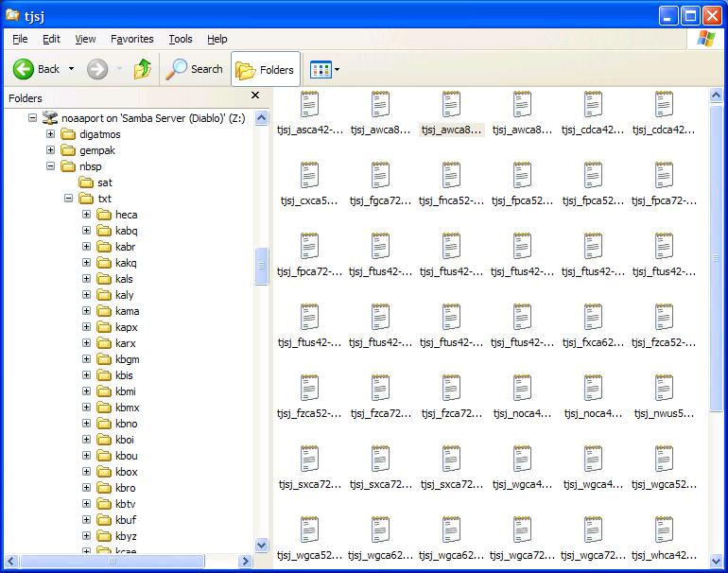Viewport: 728px width, 573px height.
Task: Open the Tools menu
Action: pos(181,39)
